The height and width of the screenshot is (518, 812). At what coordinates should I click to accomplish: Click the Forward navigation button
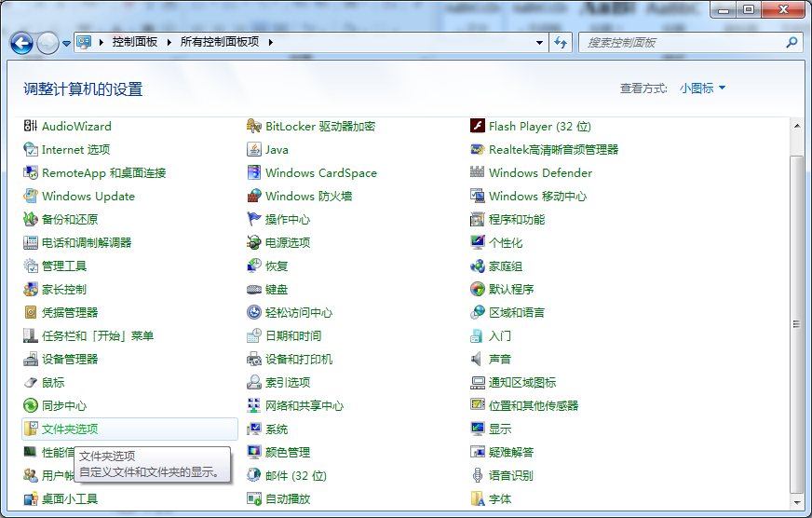point(47,44)
